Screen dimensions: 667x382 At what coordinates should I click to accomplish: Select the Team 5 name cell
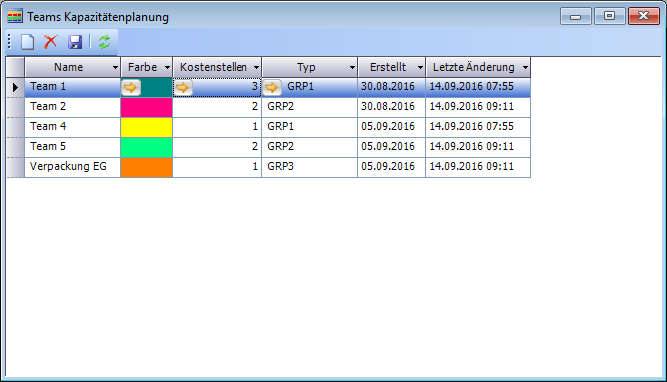(x=73, y=147)
